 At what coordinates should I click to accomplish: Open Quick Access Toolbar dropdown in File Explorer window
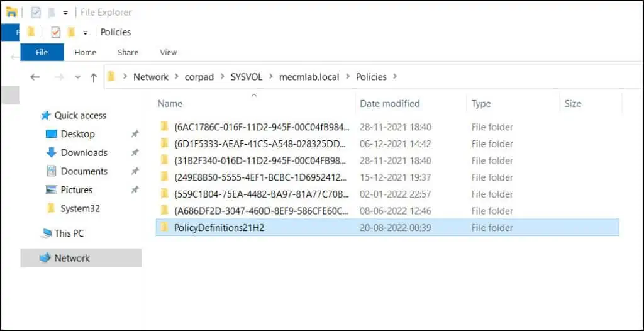[x=65, y=13]
